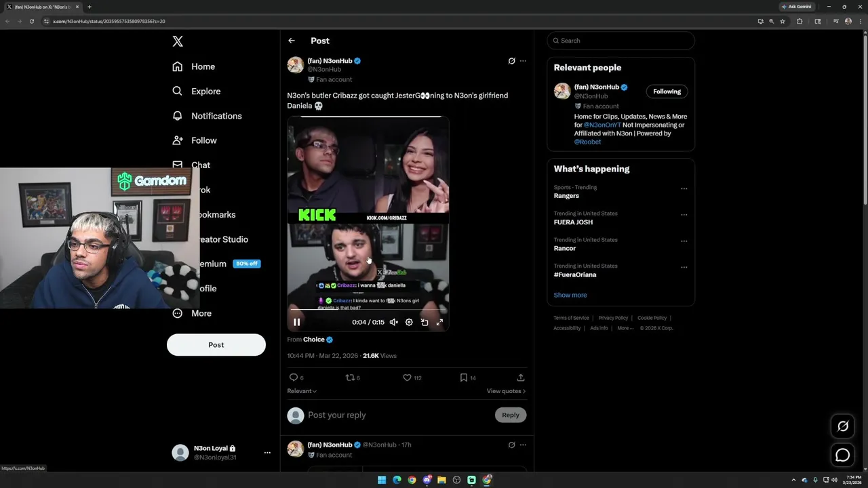Change reply sorting via Relevant dropdown
Image resolution: width=868 pixels, height=488 pixels.
(x=302, y=391)
